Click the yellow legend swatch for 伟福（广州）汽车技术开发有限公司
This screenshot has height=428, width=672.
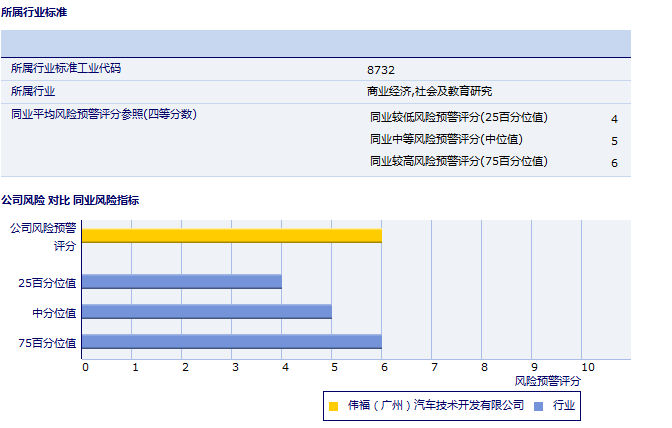pos(333,406)
